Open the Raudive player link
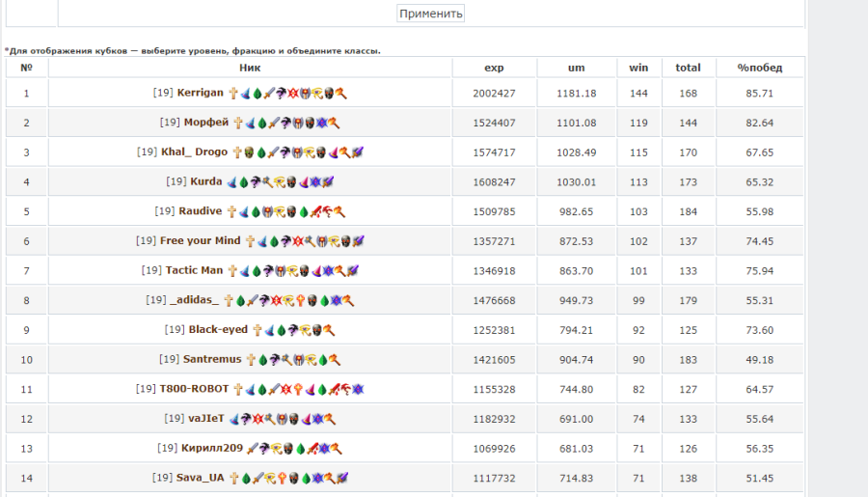The height and width of the screenshot is (497, 868). click(x=200, y=211)
